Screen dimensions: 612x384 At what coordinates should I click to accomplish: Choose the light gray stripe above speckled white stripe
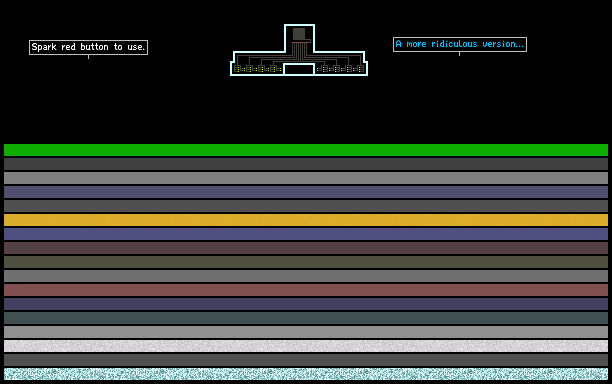tap(306, 332)
